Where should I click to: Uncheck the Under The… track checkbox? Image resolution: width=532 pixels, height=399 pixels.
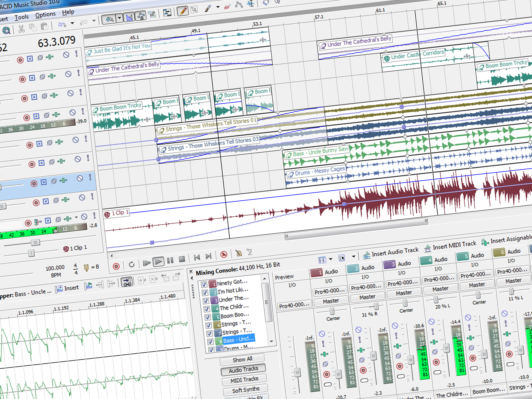point(206,301)
